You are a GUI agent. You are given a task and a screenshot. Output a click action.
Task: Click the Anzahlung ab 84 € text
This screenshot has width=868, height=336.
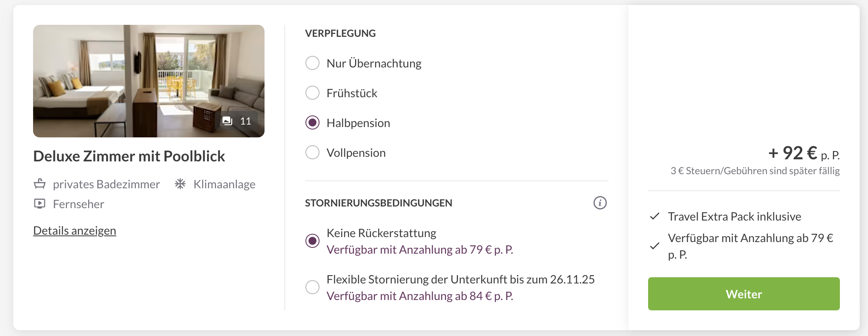tap(420, 296)
